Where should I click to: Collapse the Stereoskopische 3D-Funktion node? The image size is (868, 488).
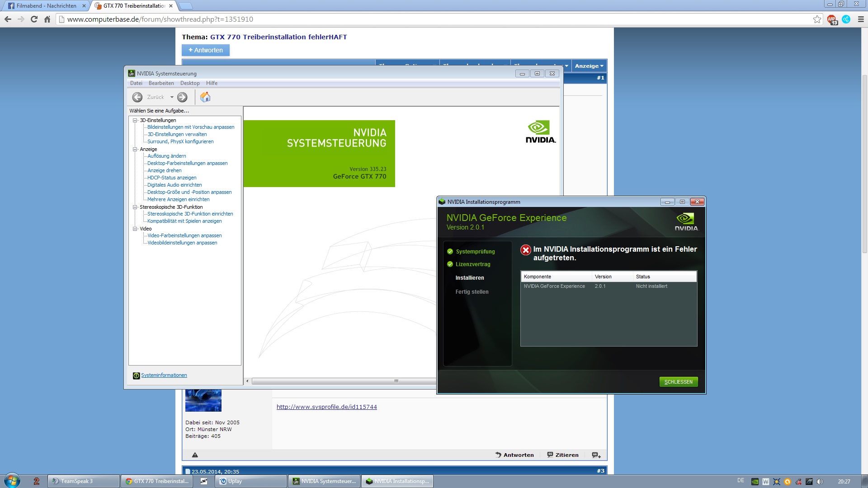pos(135,207)
